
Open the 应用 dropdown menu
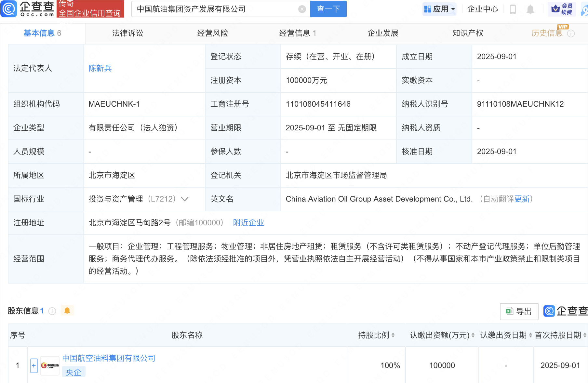440,9
